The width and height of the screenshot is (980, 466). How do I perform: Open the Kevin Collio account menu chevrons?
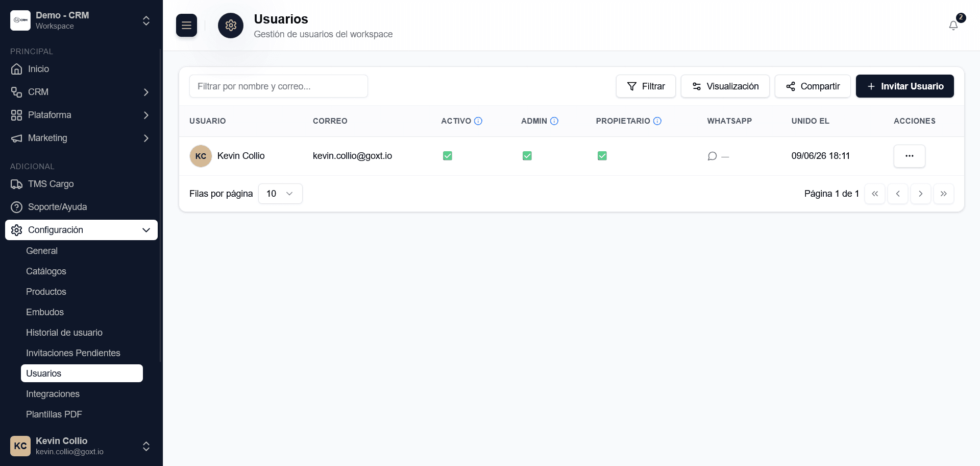(146, 446)
